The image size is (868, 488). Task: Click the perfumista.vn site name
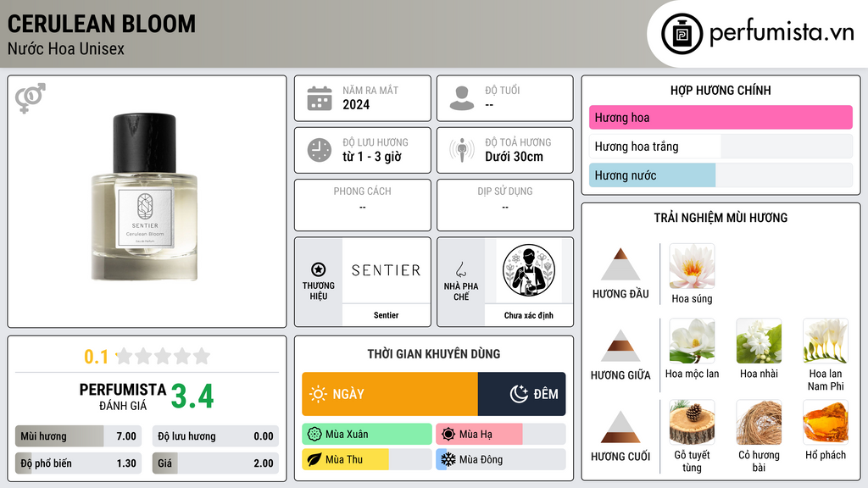click(782, 33)
